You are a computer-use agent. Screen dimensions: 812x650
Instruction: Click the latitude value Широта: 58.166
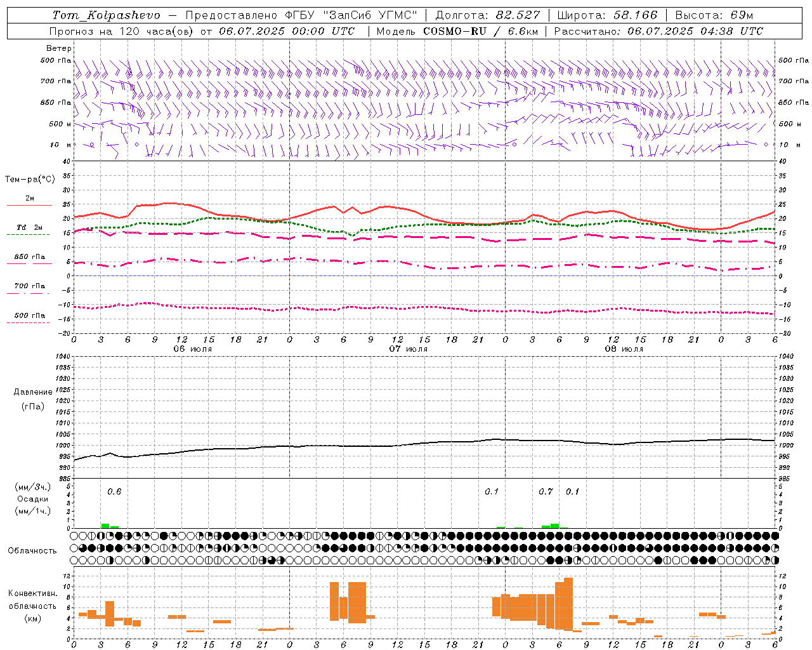[x=607, y=15]
